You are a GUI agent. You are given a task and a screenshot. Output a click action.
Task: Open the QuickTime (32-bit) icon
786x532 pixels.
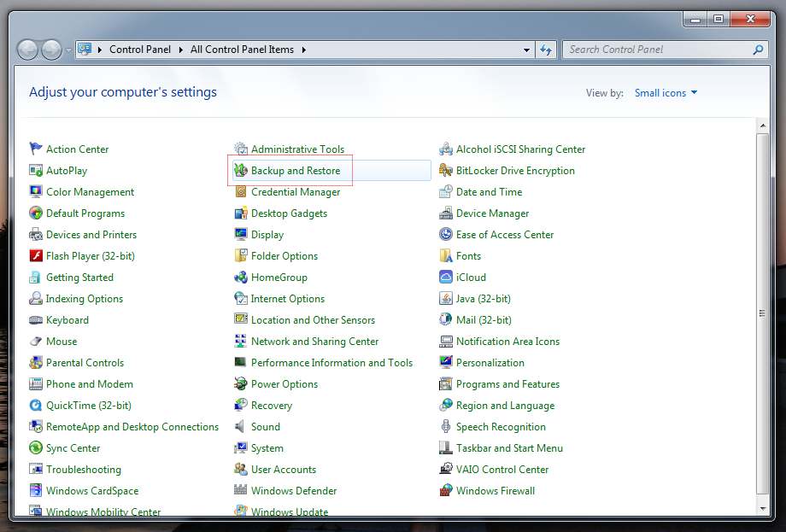pyautogui.click(x=36, y=406)
